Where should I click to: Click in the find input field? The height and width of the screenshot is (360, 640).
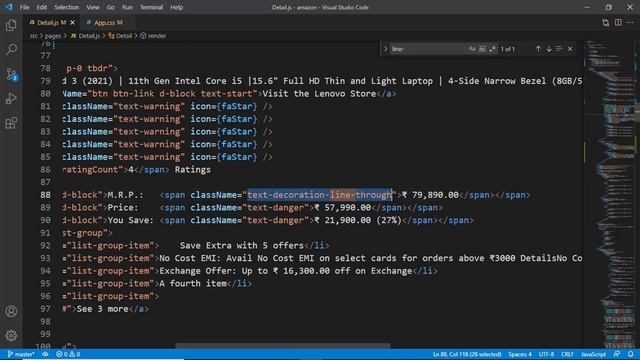tap(428, 49)
